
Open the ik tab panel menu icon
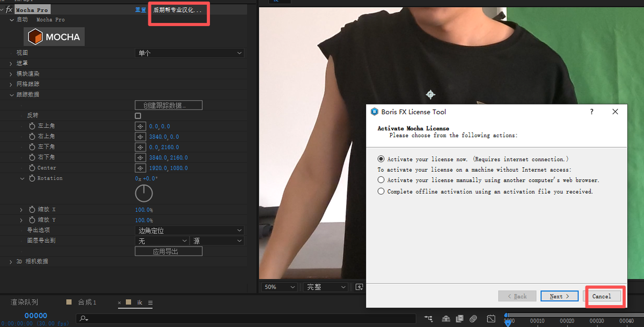[150, 303]
